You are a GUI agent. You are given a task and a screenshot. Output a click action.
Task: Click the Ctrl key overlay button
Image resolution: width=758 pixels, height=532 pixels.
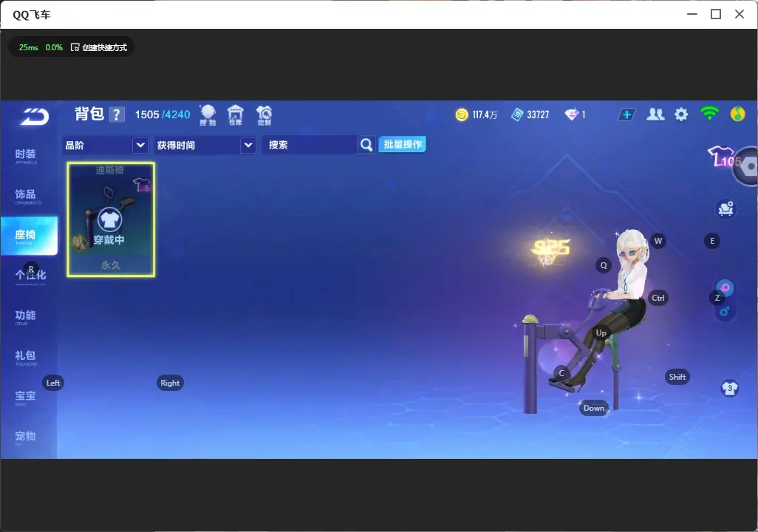[x=658, y=298]
